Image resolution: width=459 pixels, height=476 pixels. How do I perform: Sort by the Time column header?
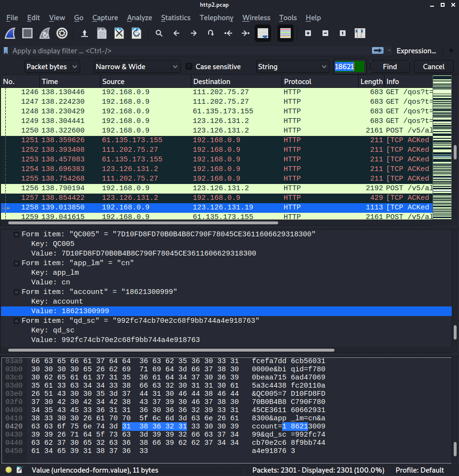(70, 82)
